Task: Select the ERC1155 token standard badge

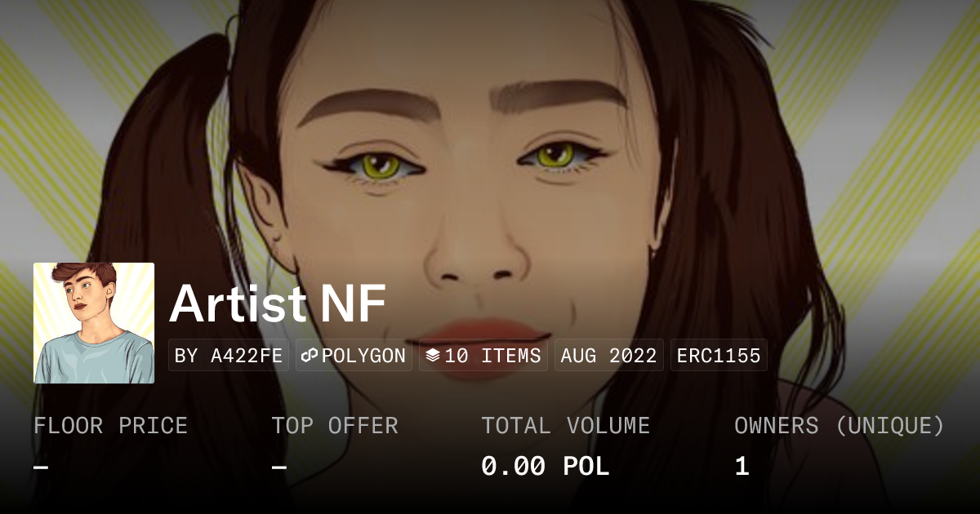Action: [x=719, y=356]
